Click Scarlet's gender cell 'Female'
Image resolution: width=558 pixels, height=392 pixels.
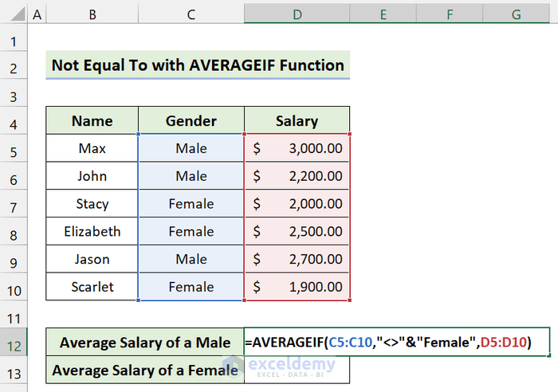pos(191,287)
